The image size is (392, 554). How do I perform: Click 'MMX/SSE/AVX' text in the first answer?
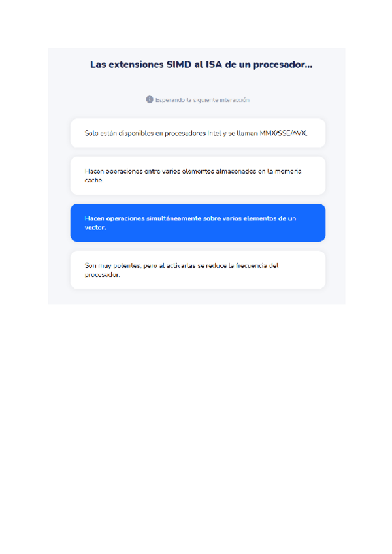[284, 133]
